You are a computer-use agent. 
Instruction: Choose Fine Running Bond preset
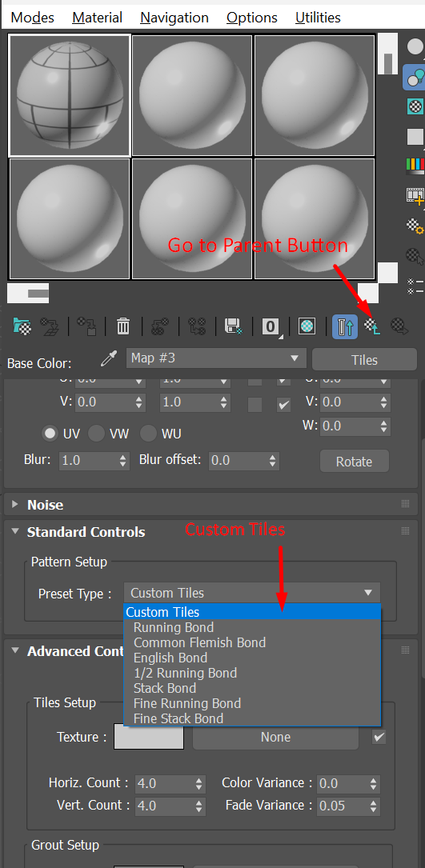[x=252, y=703]
